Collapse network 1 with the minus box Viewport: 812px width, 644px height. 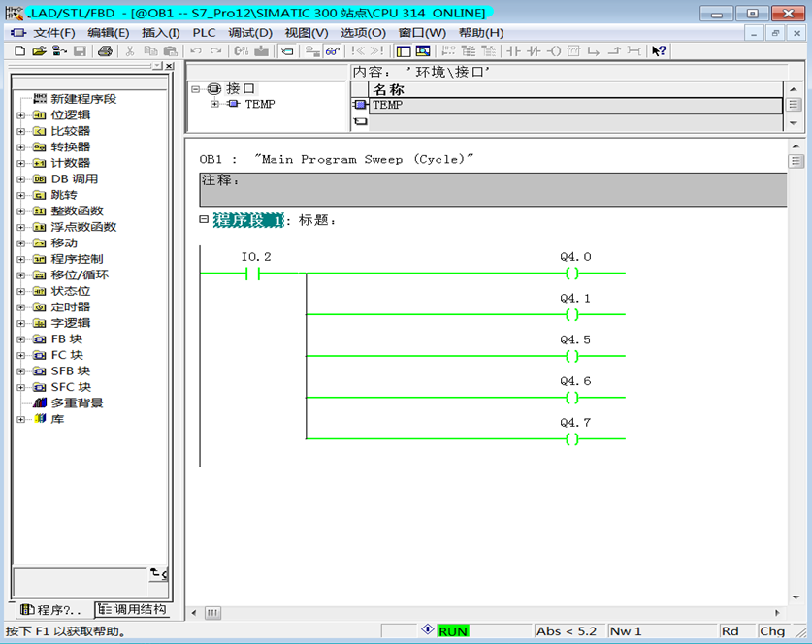pyautogui.click(x=204, y=220)
